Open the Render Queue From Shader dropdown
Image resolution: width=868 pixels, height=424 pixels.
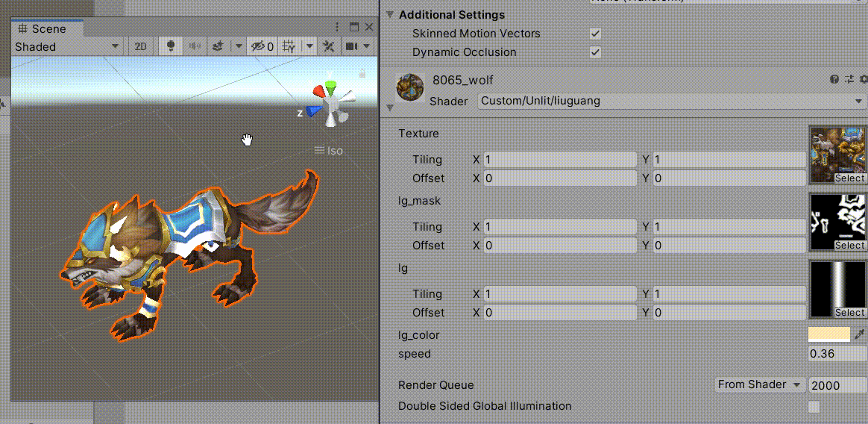[759, 384]
